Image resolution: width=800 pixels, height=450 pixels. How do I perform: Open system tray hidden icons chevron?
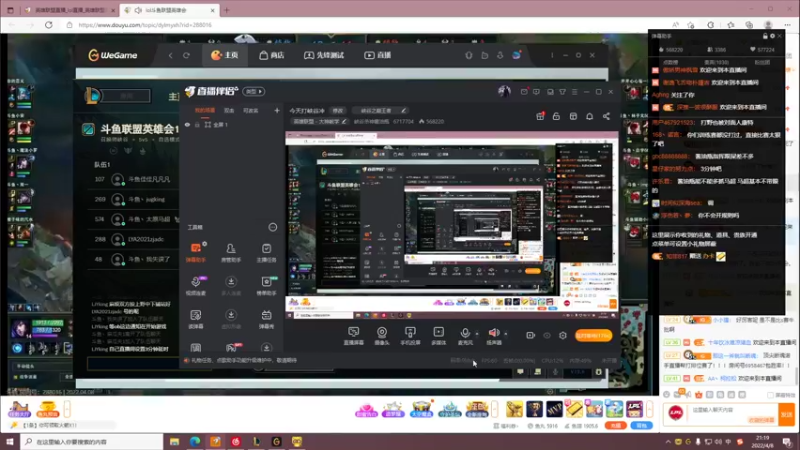coord(667,442)
